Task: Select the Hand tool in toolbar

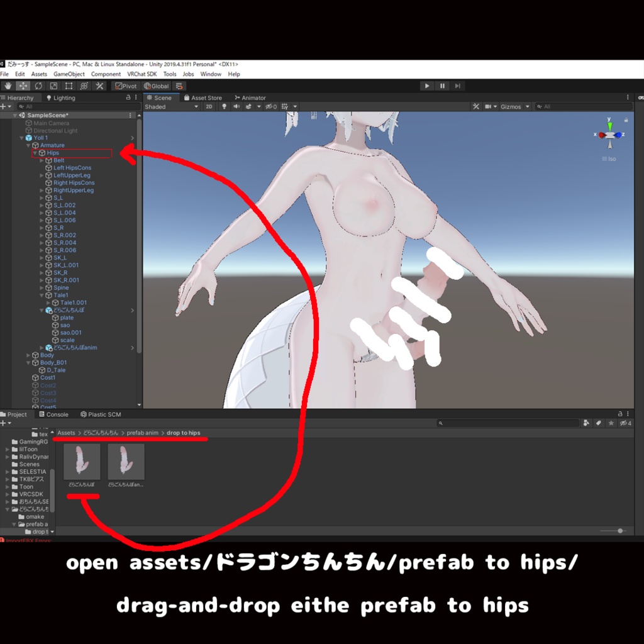Action: coord(8,86)
